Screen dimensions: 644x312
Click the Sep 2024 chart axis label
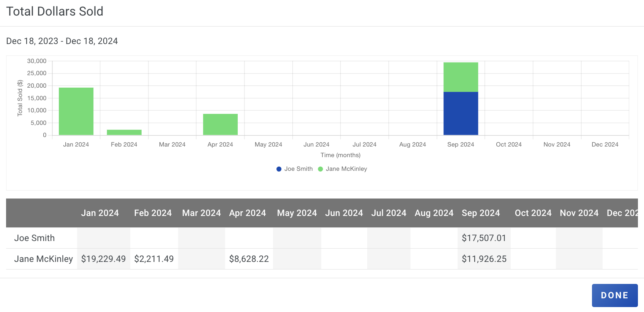461,145
